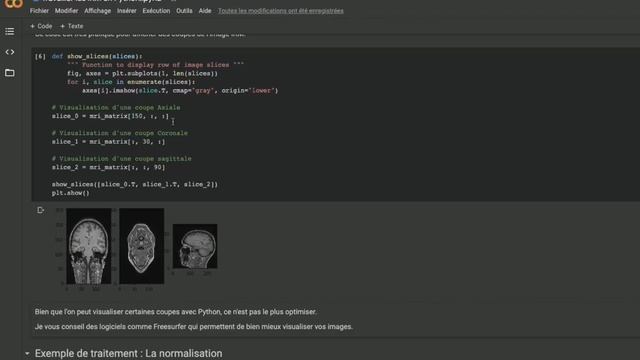Open the Modifier menu

(x=66, y=11)
